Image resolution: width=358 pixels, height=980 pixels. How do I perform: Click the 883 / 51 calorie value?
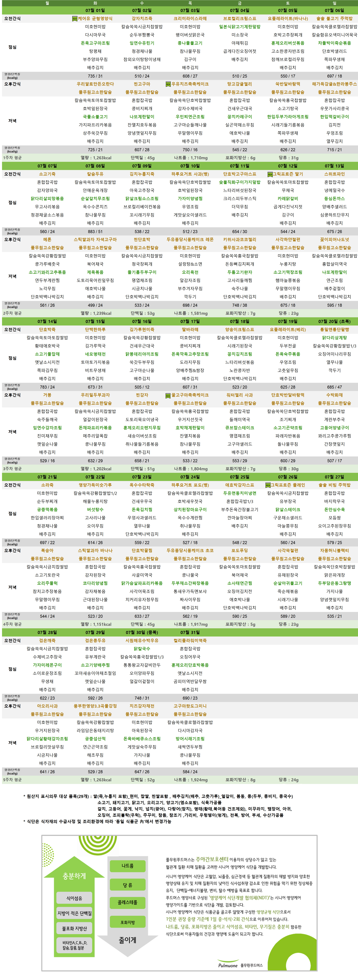pyautogui.click(x=95, y=232)
